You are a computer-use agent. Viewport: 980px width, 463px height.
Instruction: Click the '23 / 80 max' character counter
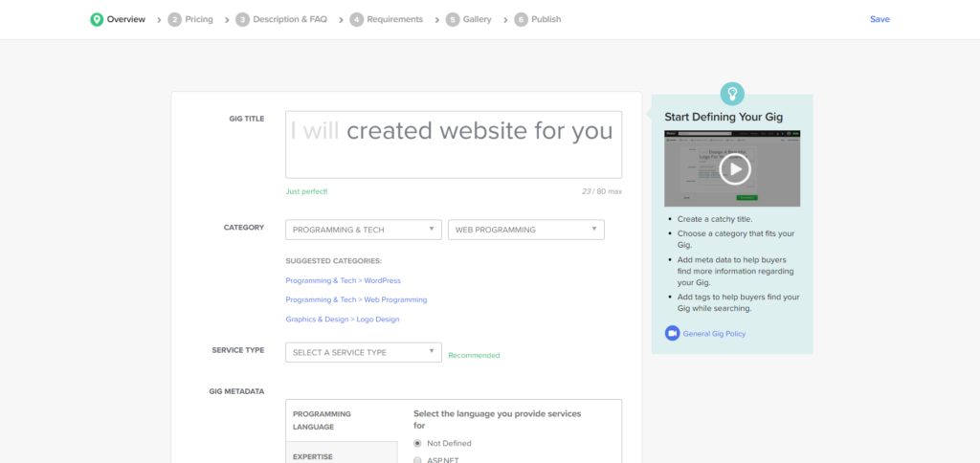[602, 191]
